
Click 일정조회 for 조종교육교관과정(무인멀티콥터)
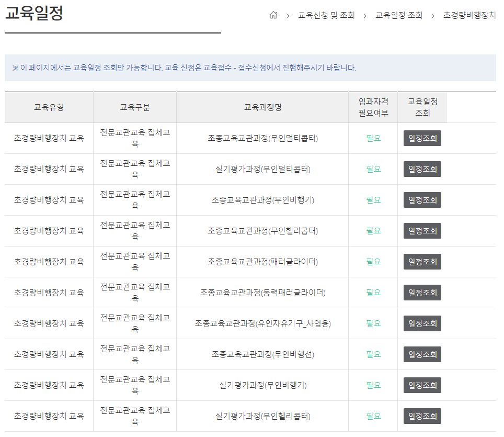tap(422, 138)
